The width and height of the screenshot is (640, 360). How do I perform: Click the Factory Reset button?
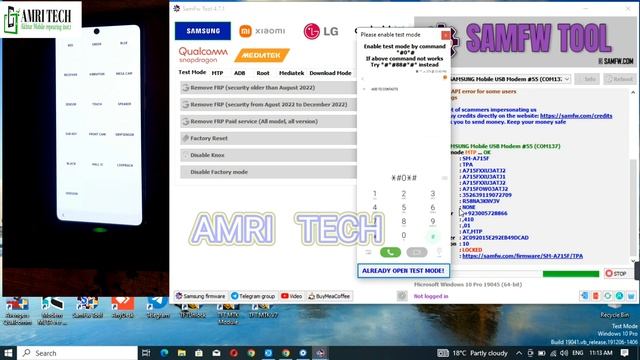click(x=268, y=138)
